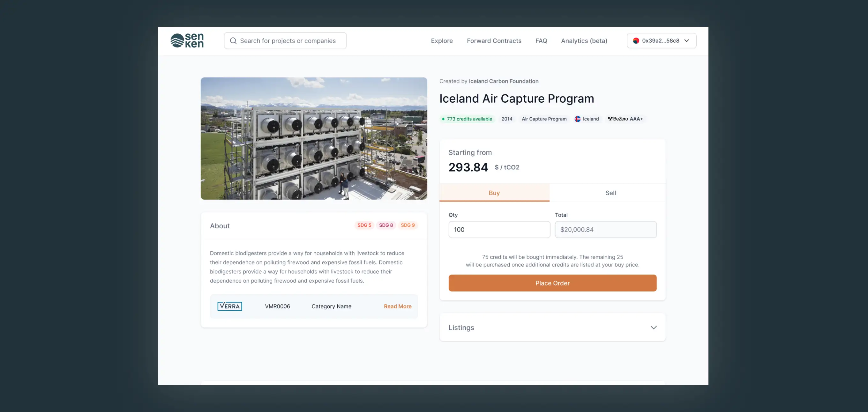The image size is (868, 412).
Task: Click the wallet avatar icon
Action: tap(636, 40)
